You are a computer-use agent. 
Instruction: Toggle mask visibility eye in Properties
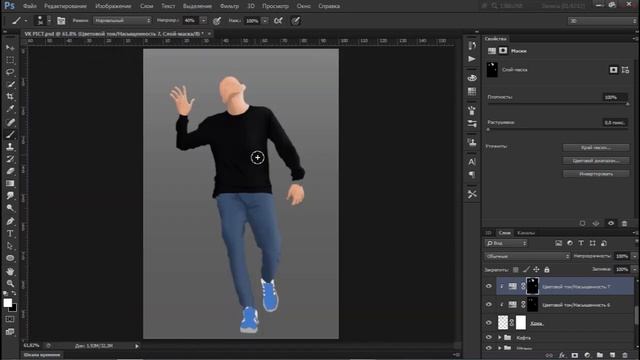(611, 223)
